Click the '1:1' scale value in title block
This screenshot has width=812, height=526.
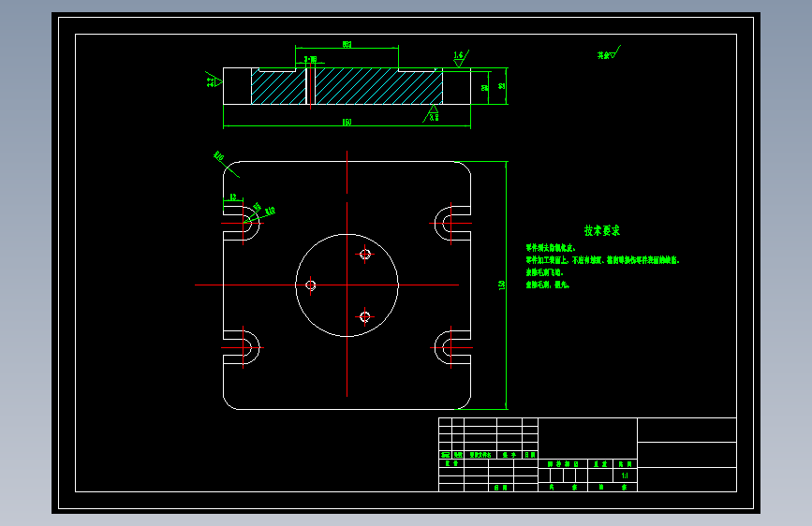pos(625,475)
